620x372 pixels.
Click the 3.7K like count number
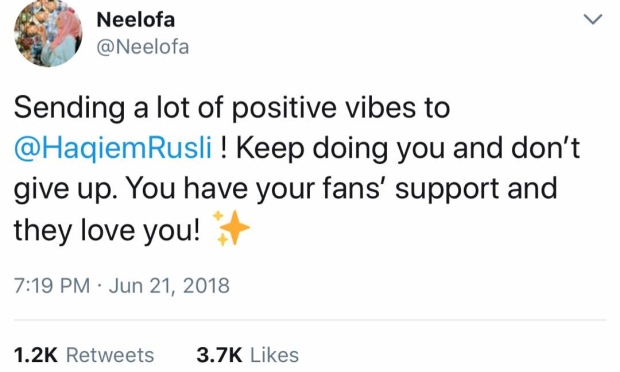tap(219, 355)
